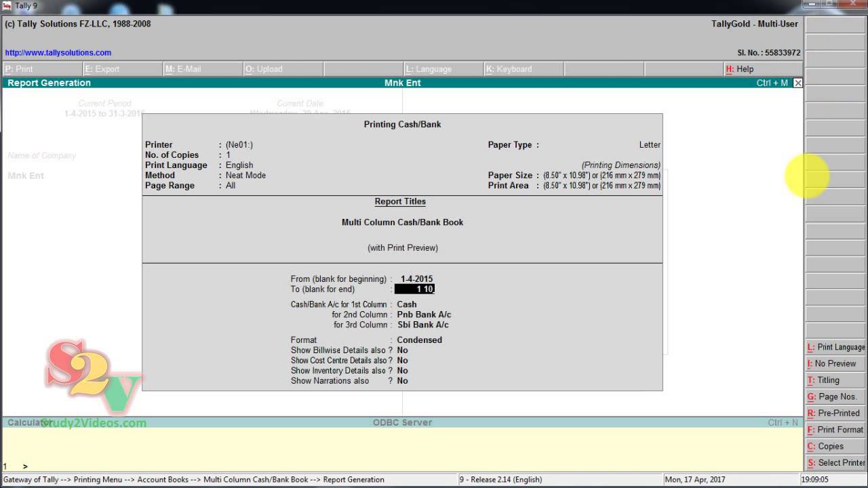Close the Report Generation panel with X

[x=797, y=83]
